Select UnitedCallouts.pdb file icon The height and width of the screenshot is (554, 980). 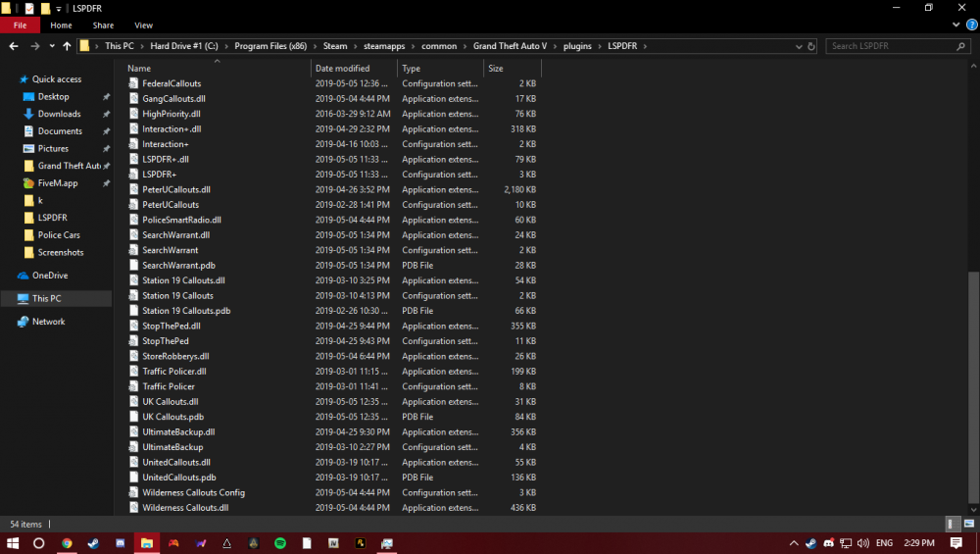coord(133,478)
